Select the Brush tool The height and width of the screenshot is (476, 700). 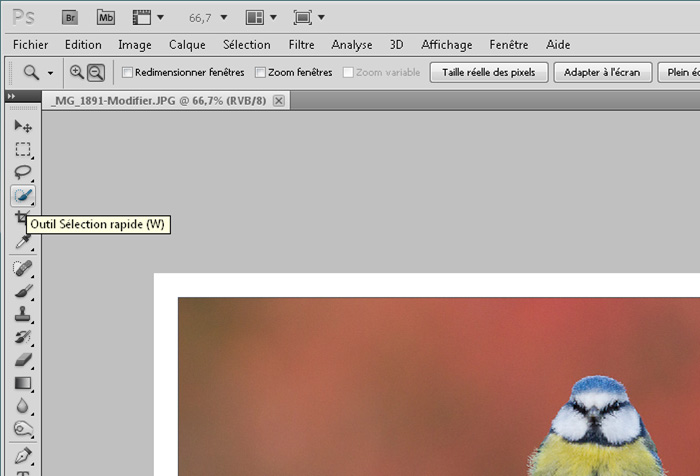23,291
